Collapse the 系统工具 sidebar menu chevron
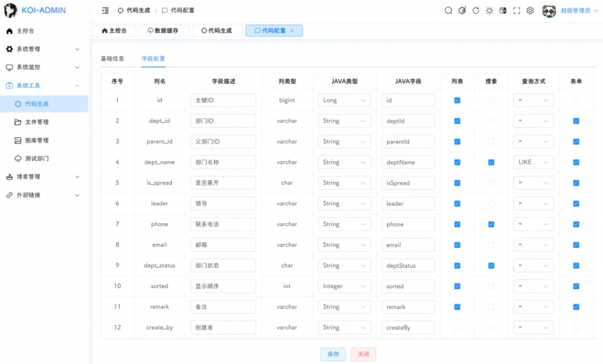603x364 pixels. click(77, 85)
